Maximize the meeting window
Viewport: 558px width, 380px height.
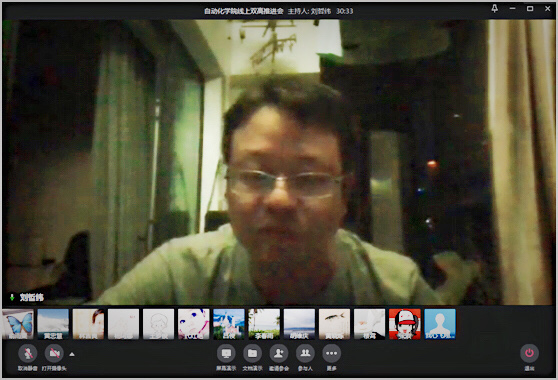(x=530, y=9)
